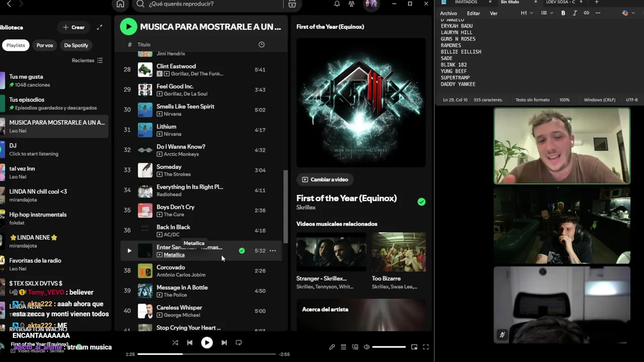This screenshot has height=362, width=644.
Task: Select the De Spotify filter chip
Action: pos(76,45)
